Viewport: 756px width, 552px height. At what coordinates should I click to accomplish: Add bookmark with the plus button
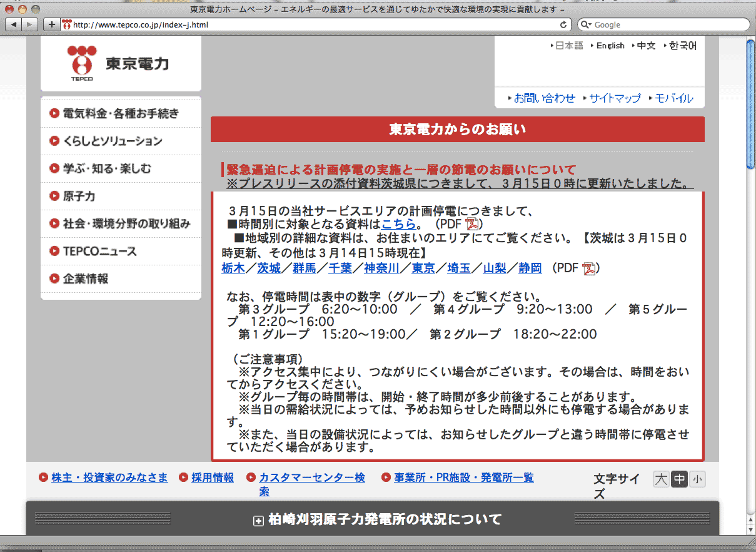[51, 24]
